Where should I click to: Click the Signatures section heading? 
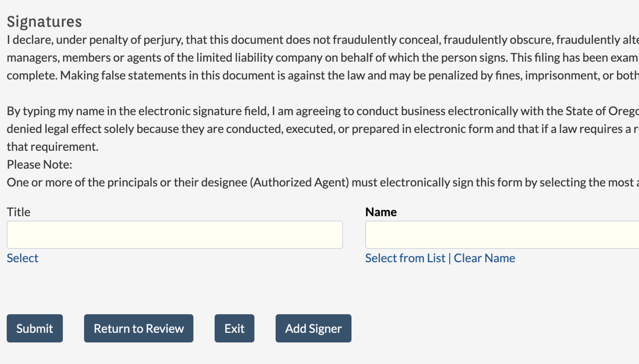45,22
